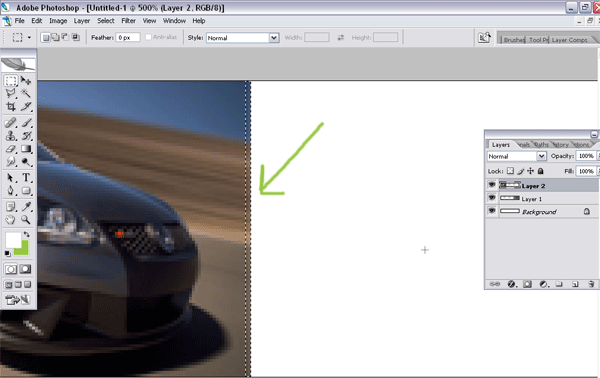The width and height of the screenshot is (600, 378).
Task: Choose Add to selection mode
Action: 55,37
